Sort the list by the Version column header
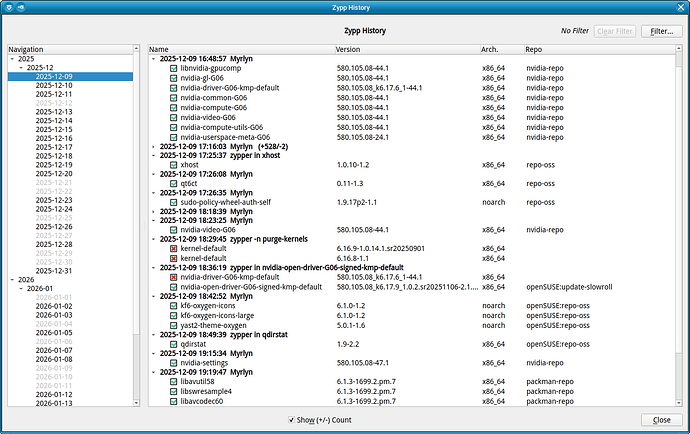Screen dimensions: 690x434 click(407, 49)
